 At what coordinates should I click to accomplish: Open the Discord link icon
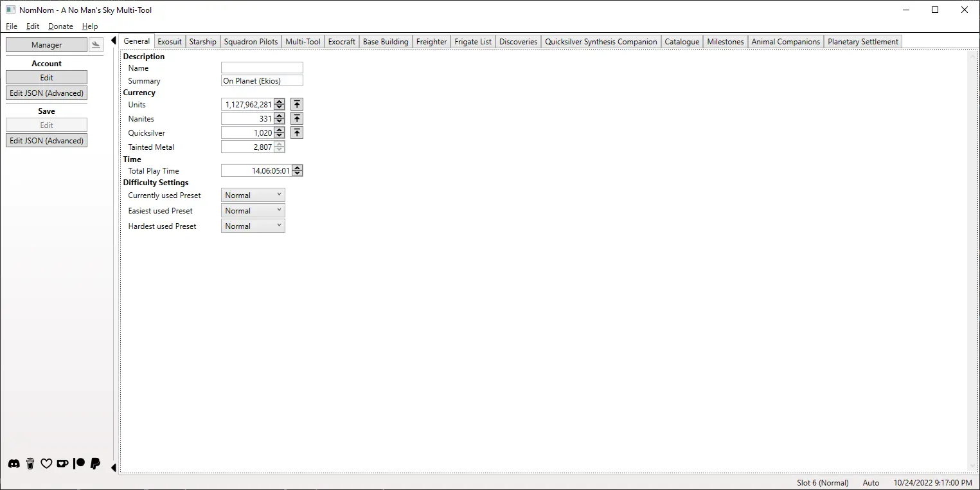click(13, 464)
